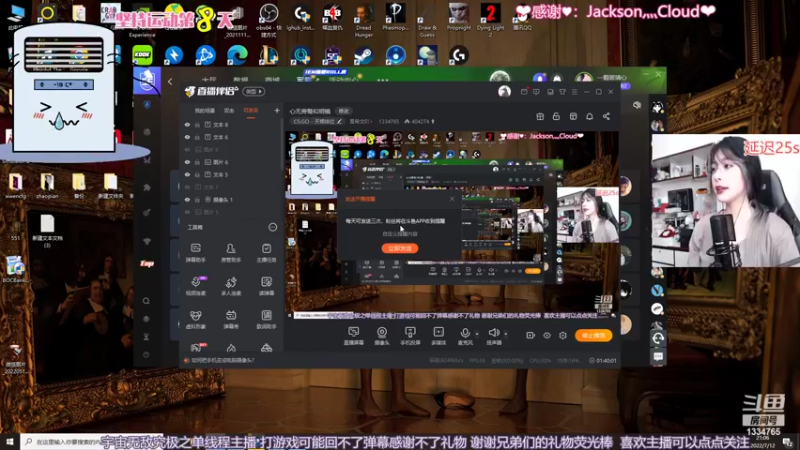Screen dimensions: 800x450
Task: Toggle visibility of 图片 6 source
Action: [x=187, y=162]
